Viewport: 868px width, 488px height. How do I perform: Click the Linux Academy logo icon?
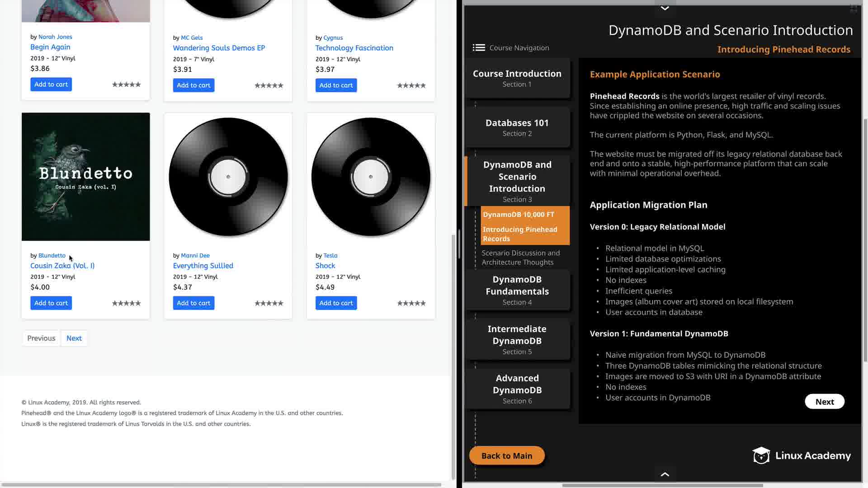[761, 455]
